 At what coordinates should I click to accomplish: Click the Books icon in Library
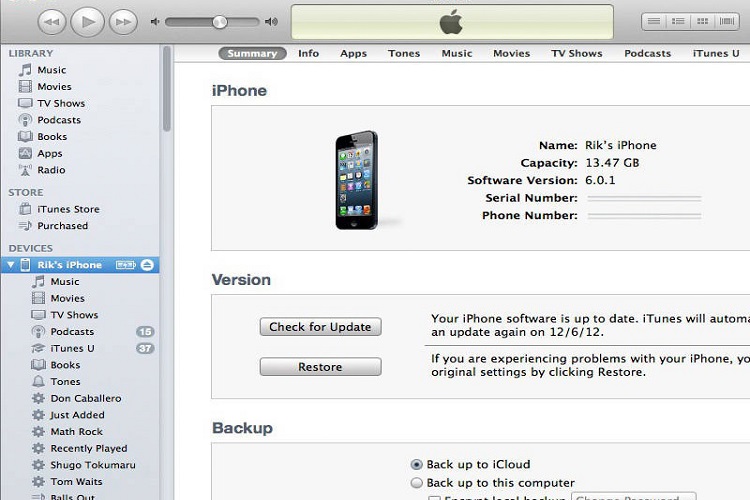(x=25, y=137)
